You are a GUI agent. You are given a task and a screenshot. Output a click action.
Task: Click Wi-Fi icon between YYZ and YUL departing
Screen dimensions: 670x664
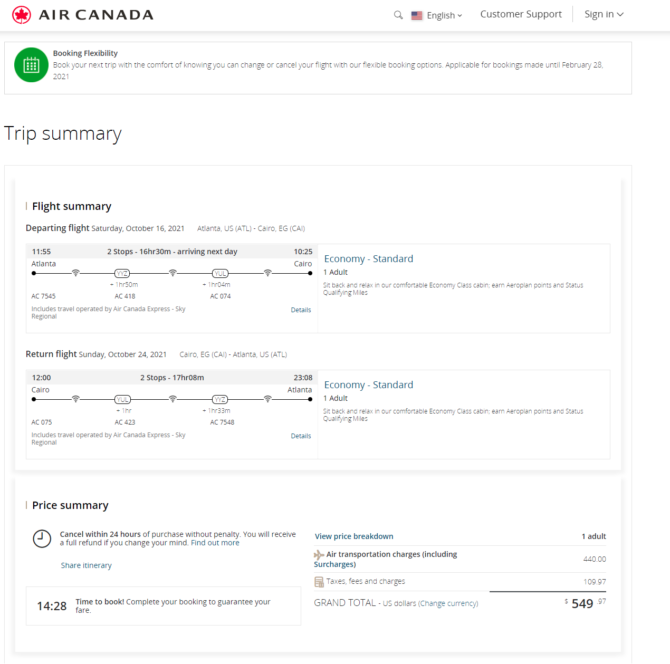tap(173, 273)
